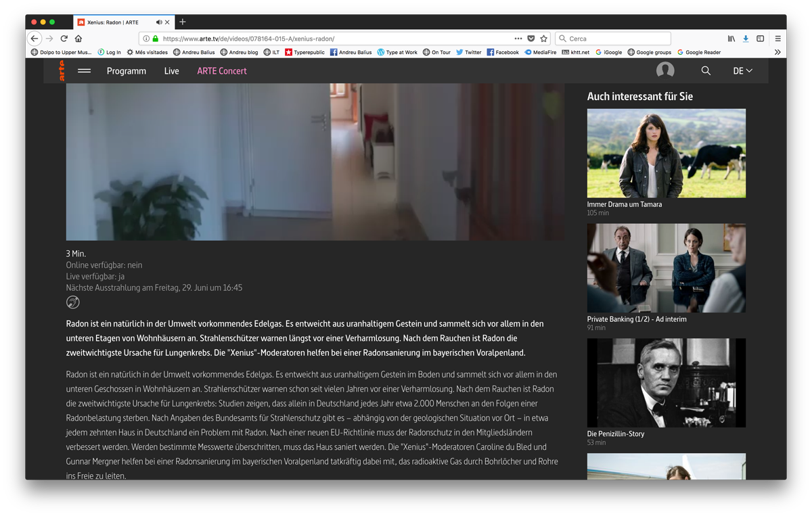Viewport: 812px width, 516px height.
Task: Open the Dolpo to Upper Mus... bookmark
Action: (x=61, y=52)
